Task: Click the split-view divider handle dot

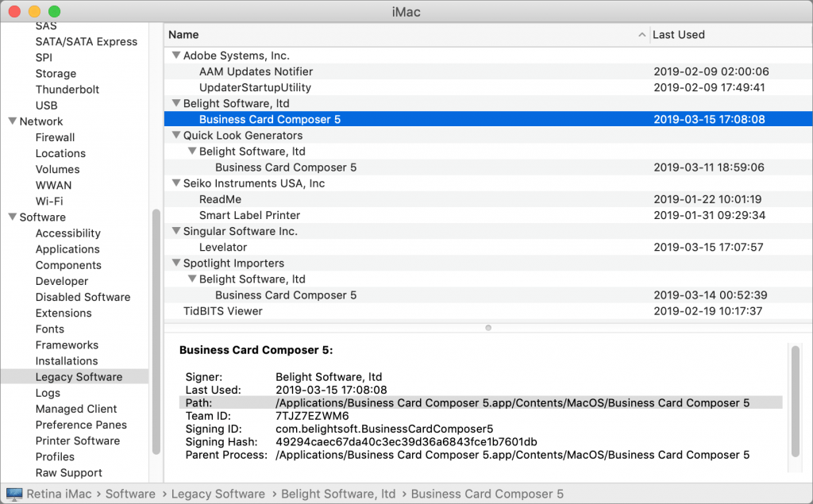Action: click(x=488, y=328)
